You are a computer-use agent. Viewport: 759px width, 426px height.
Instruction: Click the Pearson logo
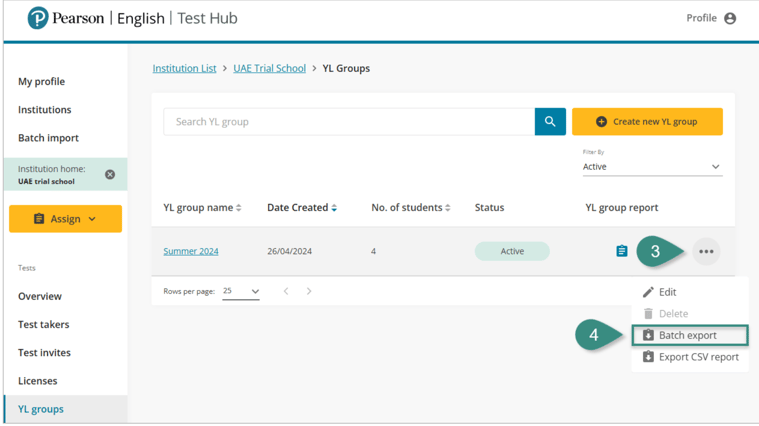coord(38,18)
